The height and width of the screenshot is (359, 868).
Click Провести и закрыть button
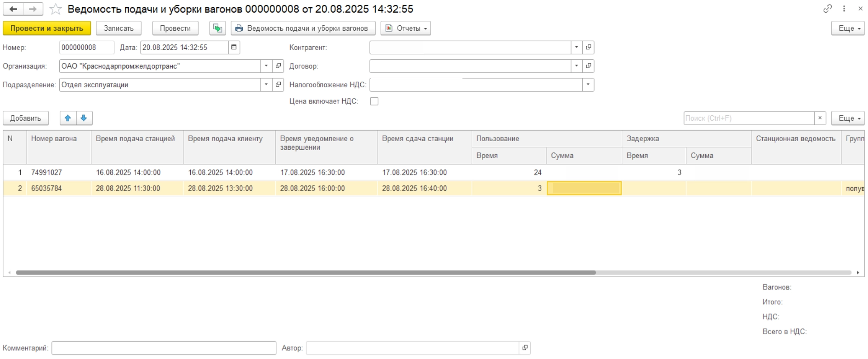pyautogui.click(x=47, y=28)
